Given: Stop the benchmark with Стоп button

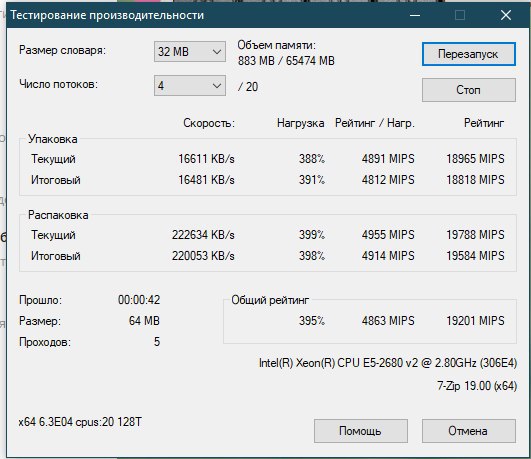Looking at the screenshot, I should [x=469, y=90].
